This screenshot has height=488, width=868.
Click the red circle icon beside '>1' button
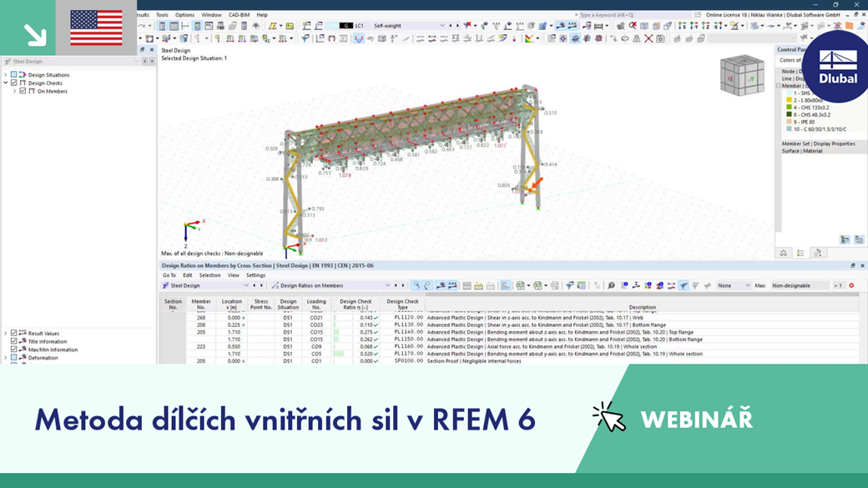851,285
